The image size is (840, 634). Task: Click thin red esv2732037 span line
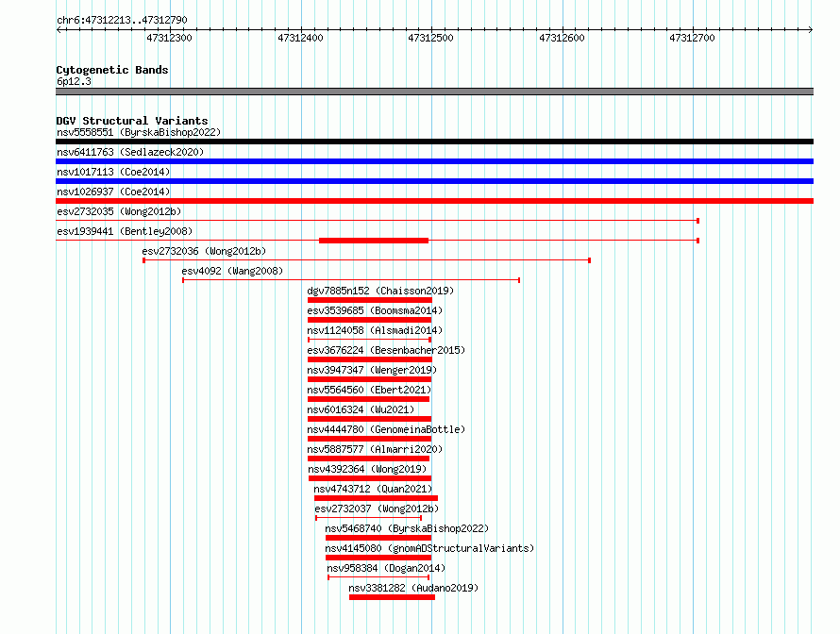pos(369,518)
